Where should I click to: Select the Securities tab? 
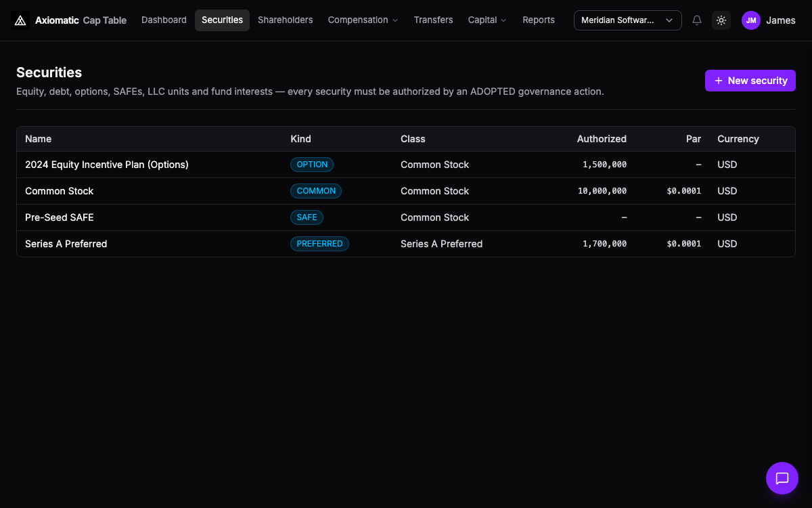pos(222,20)
